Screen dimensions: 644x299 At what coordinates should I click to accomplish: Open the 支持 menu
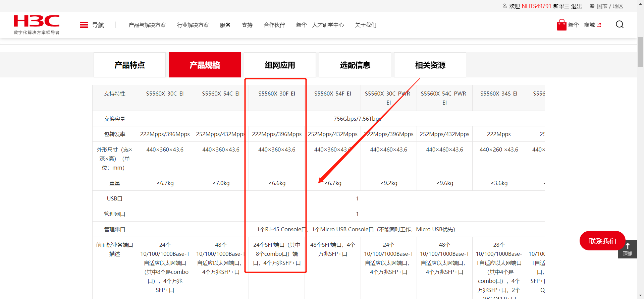[247, 25]
